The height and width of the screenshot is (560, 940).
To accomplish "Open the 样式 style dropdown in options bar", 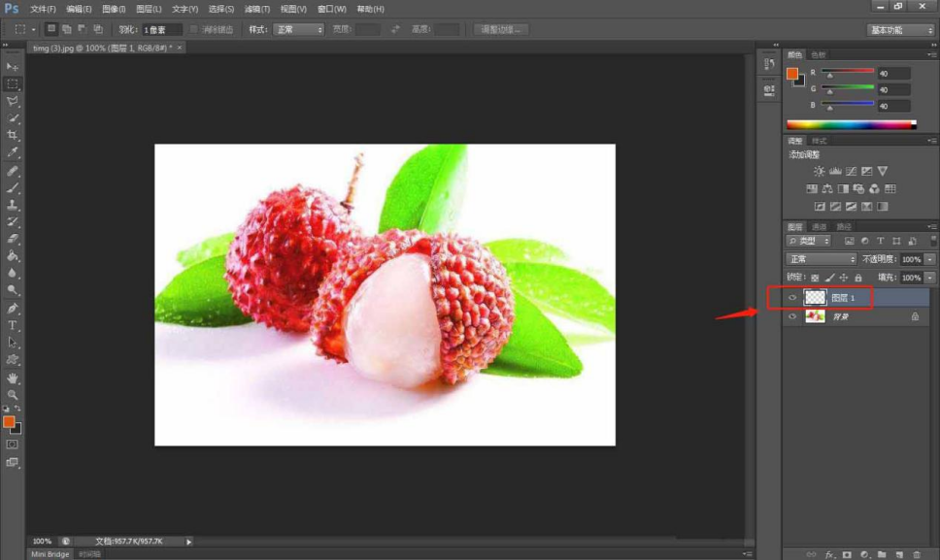I will click(298, 30).
